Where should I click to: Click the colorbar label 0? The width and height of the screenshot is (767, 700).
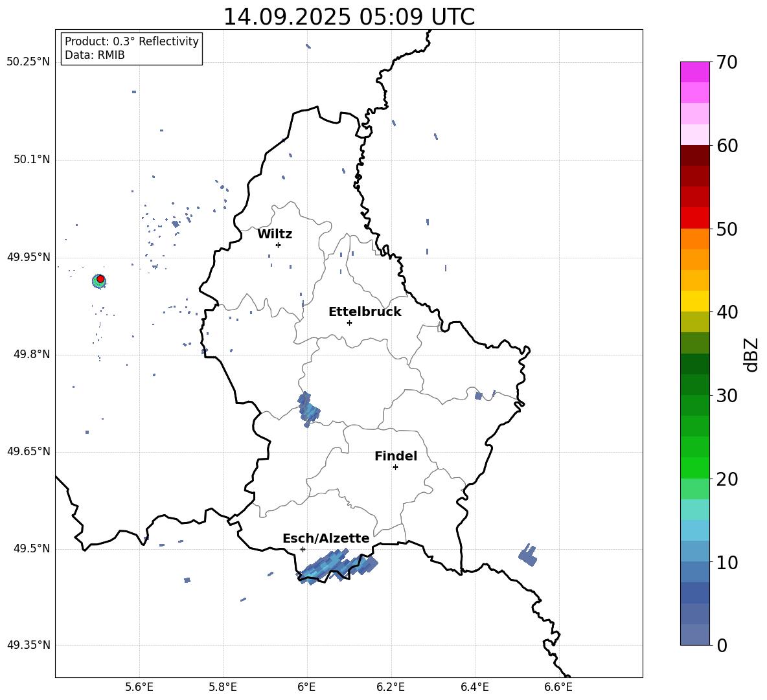pyautogui.click(x=722, y=645)
